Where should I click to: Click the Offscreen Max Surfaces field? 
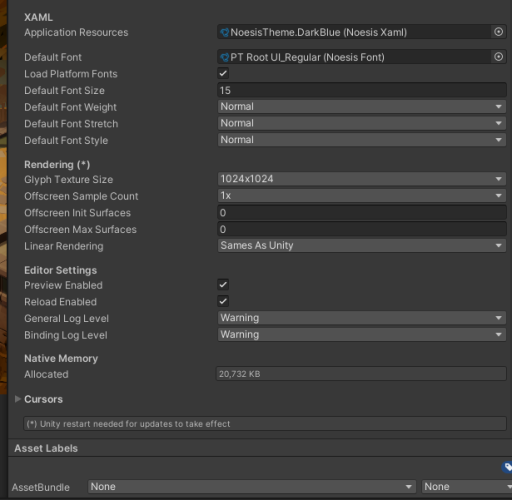pos(362,229)
